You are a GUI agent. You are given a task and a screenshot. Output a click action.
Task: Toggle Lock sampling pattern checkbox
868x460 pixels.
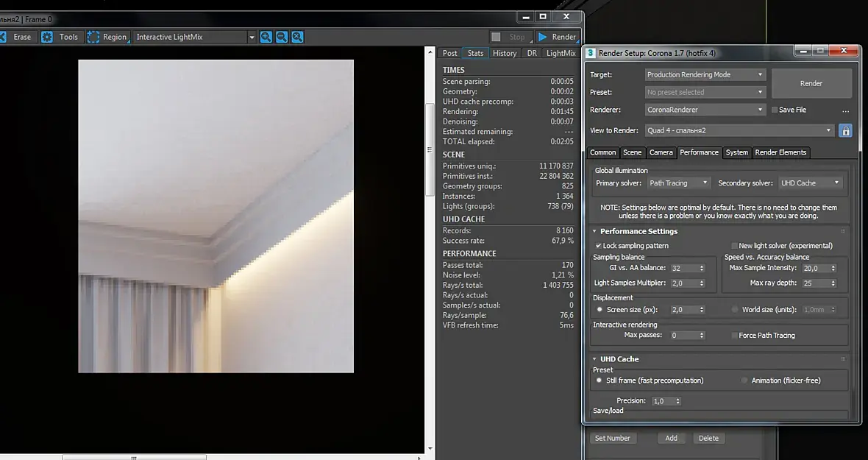coord(599,246)
